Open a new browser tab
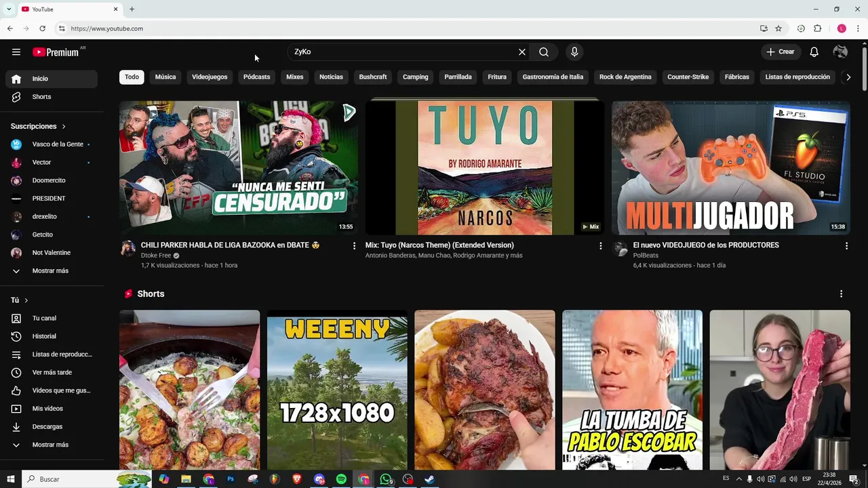Image resolution: width=868 pixels, height=488 pixels. point(132,9)
